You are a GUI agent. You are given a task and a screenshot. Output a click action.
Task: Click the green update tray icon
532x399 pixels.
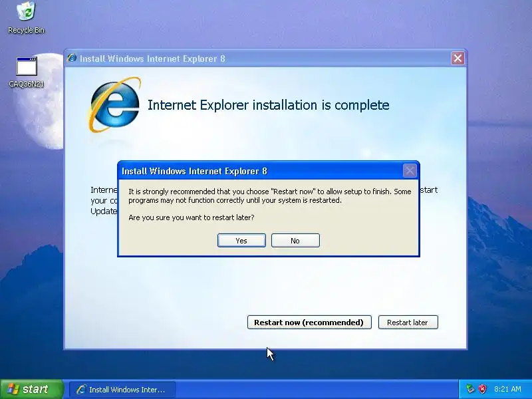(x=470, y=389)
